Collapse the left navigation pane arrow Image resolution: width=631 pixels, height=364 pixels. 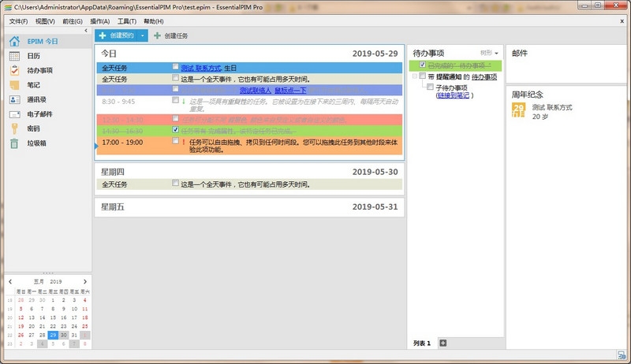pos(86,31)
